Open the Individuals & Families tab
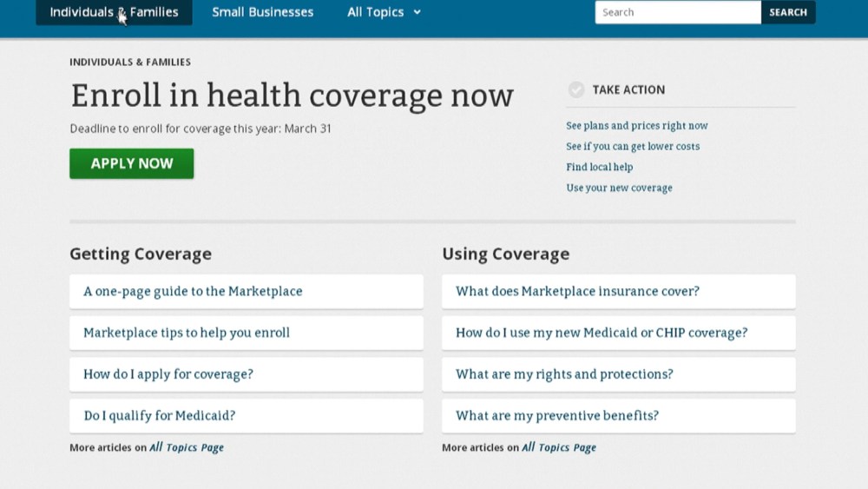This screenshot has width=868, height=489. click(x=114, y=12)
